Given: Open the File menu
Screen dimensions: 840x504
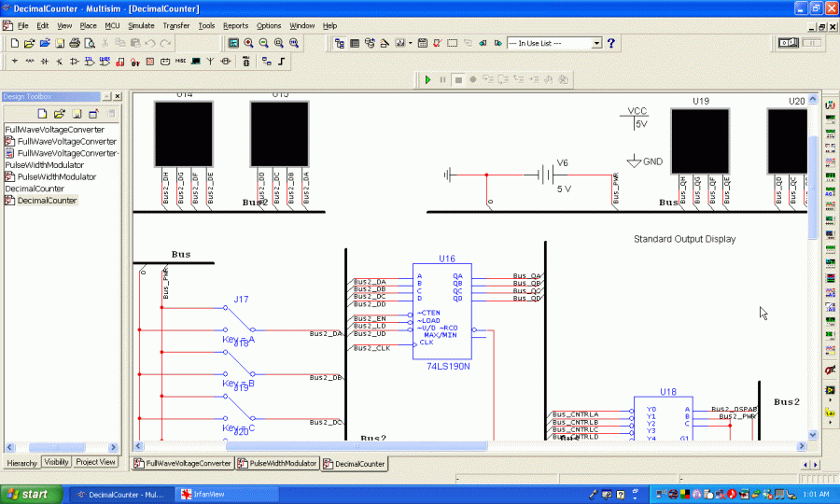Looking at the screenshot, I should 22,26.
